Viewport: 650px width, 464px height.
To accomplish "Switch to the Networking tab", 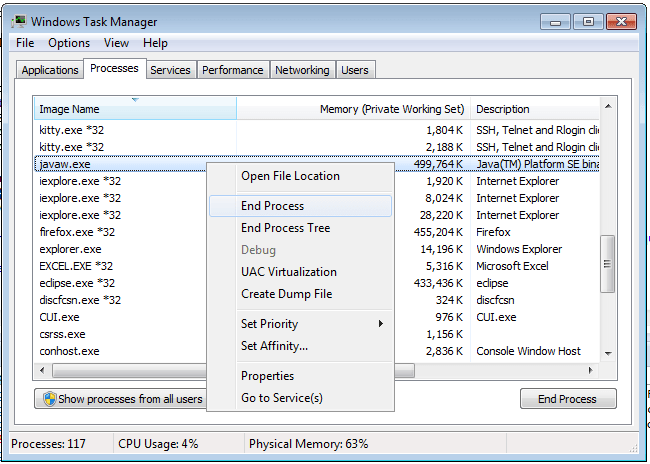I will click(x=302, y=70).
